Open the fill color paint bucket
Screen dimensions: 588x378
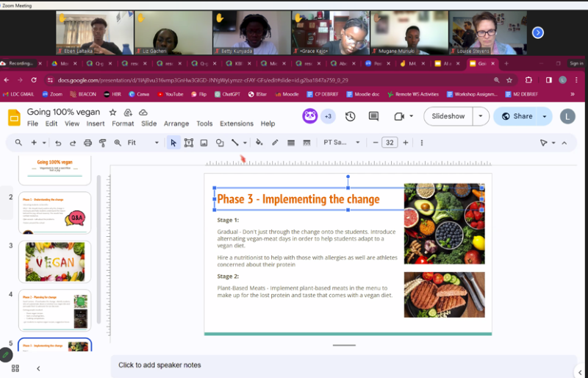click(259, 143)
